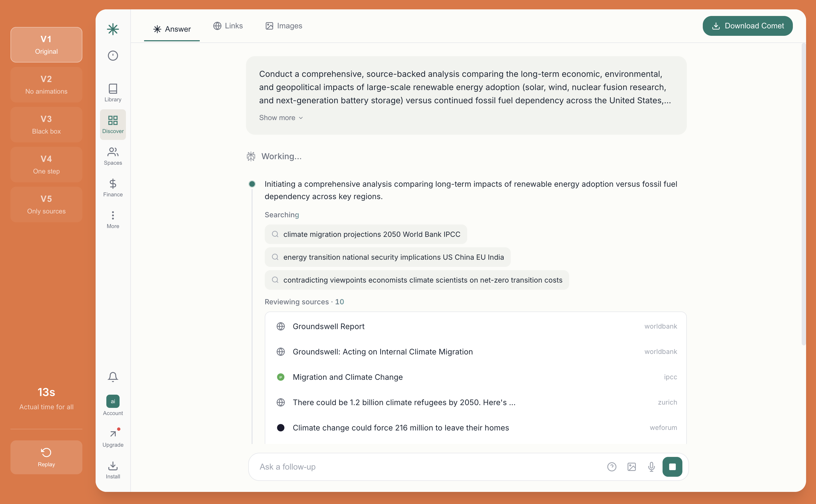Select the V3 Black box version

[x=46, y=124]
